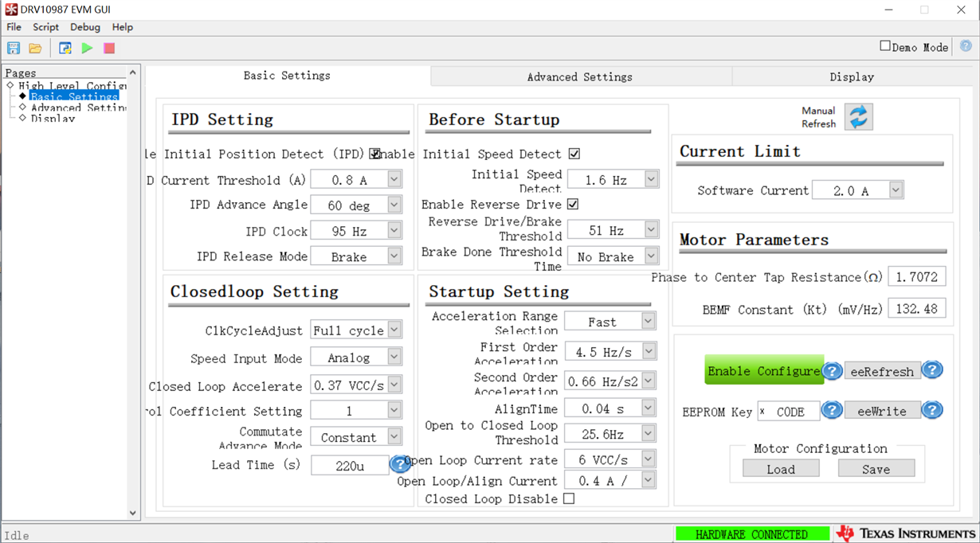The image size is (980, 543).
Task: Open the Help menu
Action: (x=122, y=27)
